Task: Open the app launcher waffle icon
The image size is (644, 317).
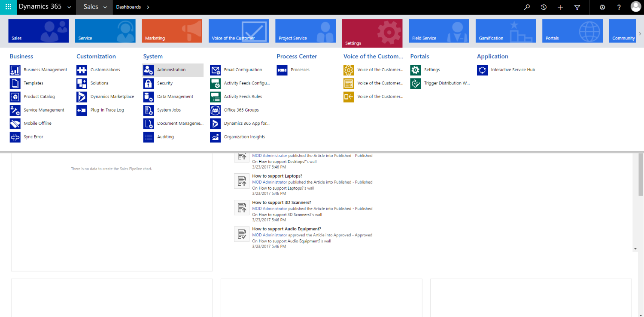Action: tap(8, 7)
